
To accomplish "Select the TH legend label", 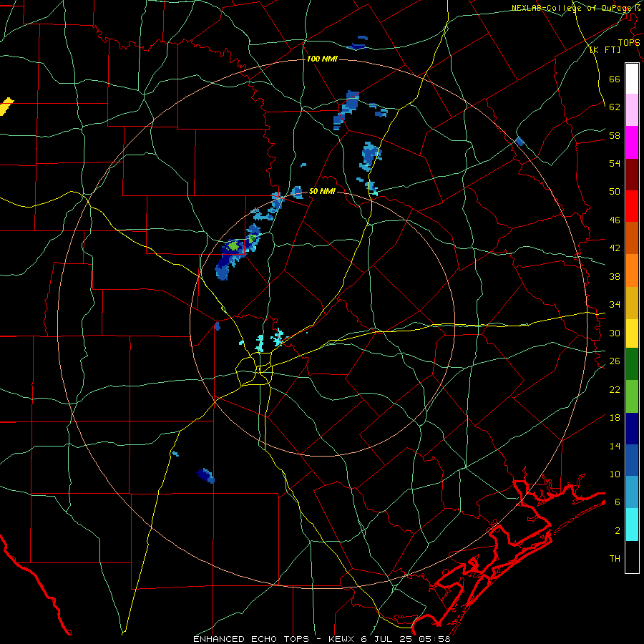I will pyautogui.click(x=615, y=559).
